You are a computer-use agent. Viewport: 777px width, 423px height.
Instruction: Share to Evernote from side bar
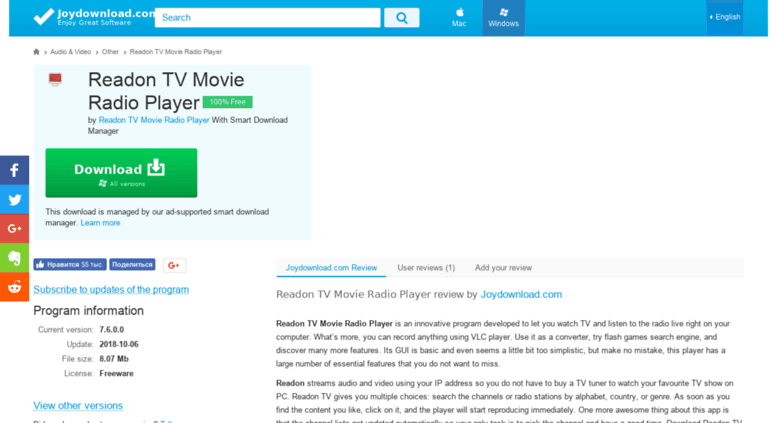(x=14, y=258)
